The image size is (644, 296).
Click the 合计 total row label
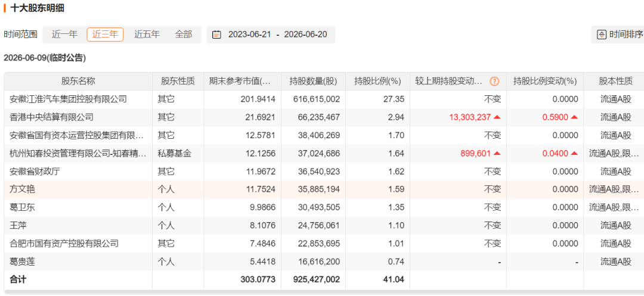(x=18, y=279)
